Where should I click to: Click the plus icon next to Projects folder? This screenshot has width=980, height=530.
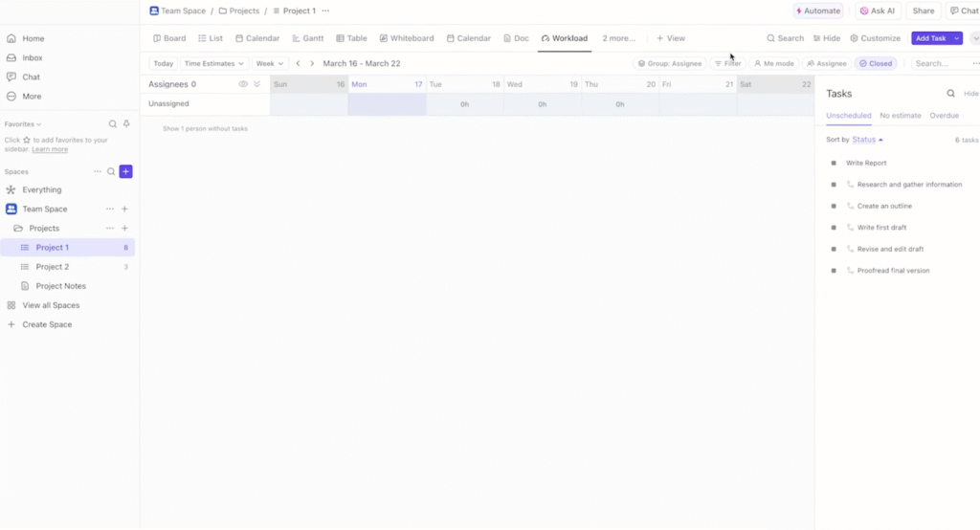tap(124, 229)
